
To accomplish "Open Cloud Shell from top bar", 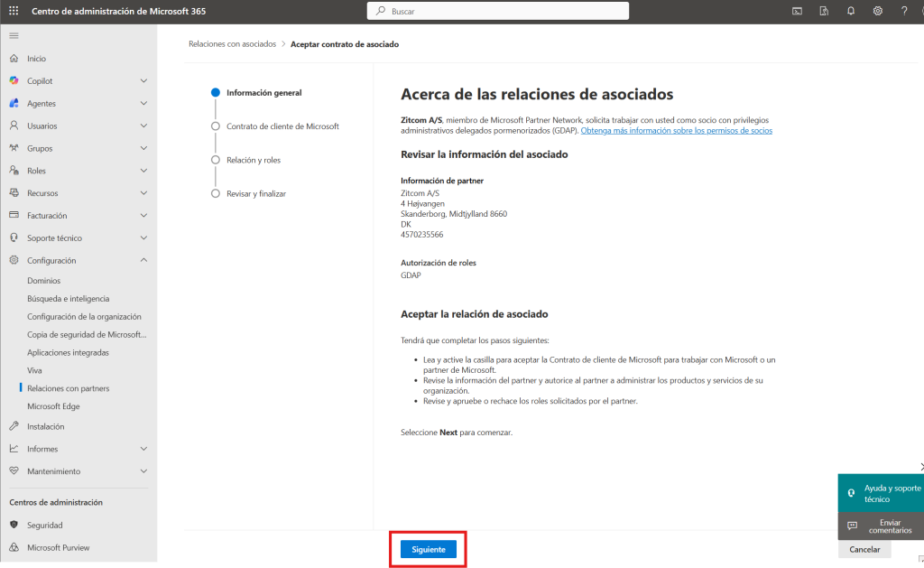I will [798, 11].
